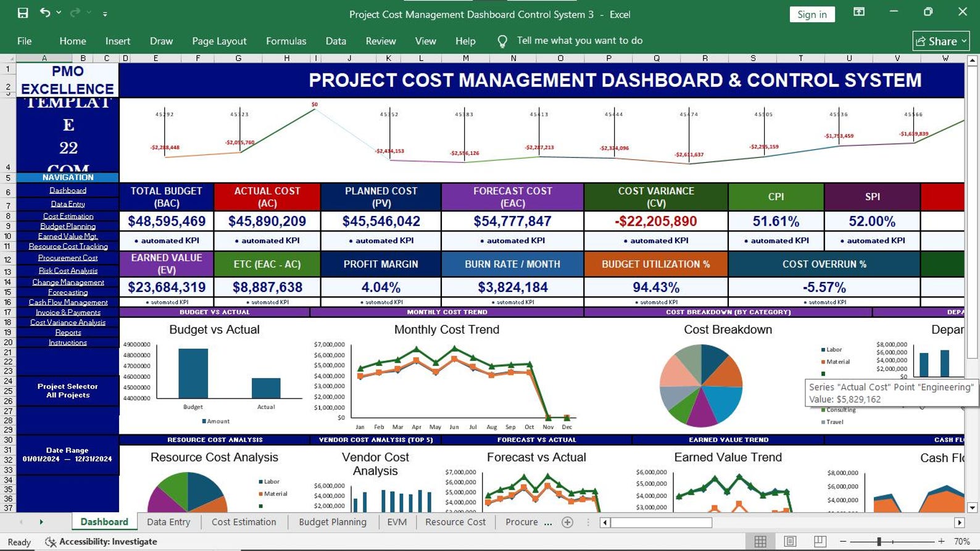Click the 70% zoom level

click(x=962, y=541)
